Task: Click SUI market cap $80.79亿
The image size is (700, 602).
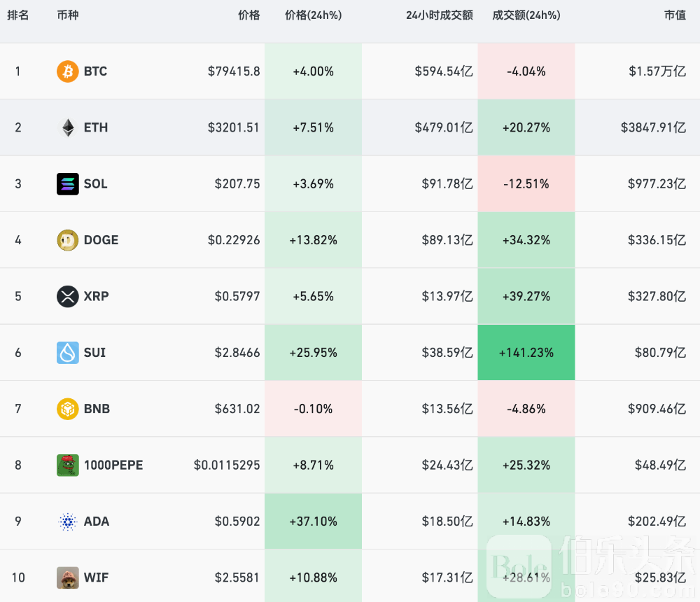Action: coord(661,353)
